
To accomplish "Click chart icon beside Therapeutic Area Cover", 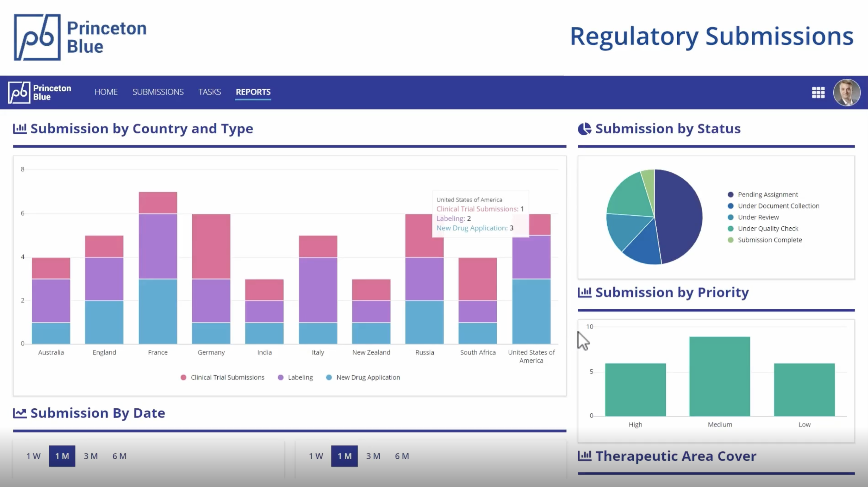I will [584, 456].
